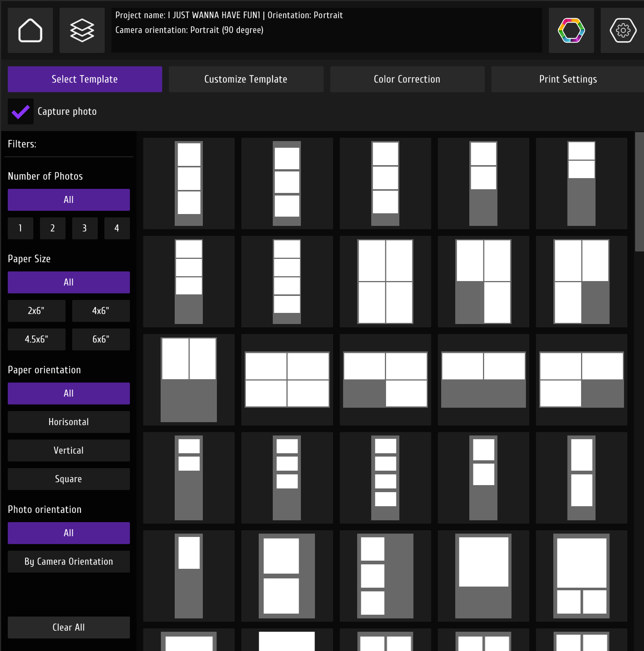
Task: Select fifth-row template with three left-side photos
Action: click(x=385, y=576)
